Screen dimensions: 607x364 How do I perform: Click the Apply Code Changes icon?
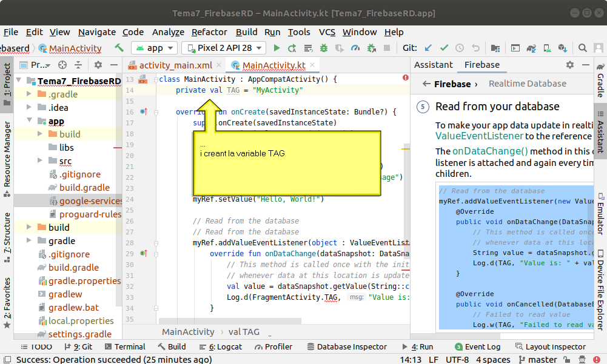click(x=308, y=48)
